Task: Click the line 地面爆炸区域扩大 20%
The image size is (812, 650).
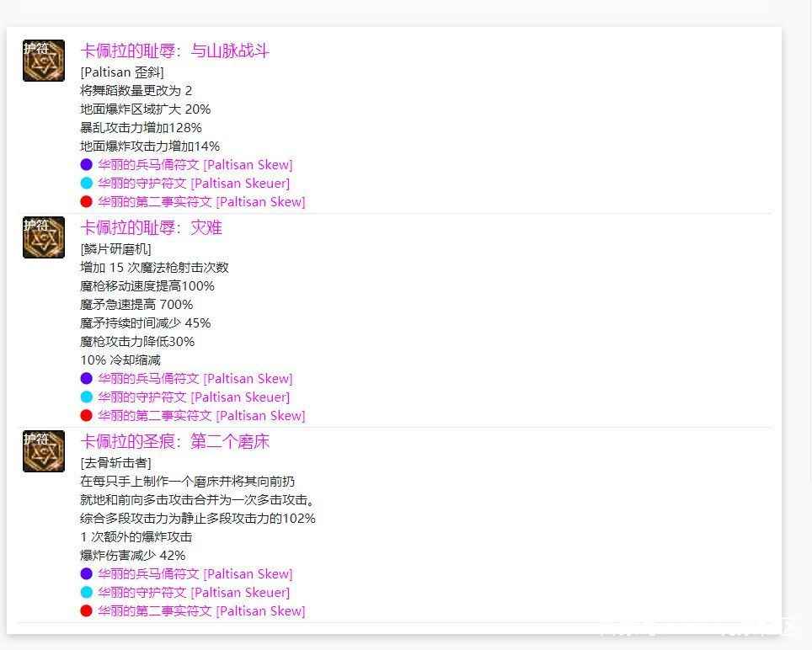Action: (x=146, y=109)
